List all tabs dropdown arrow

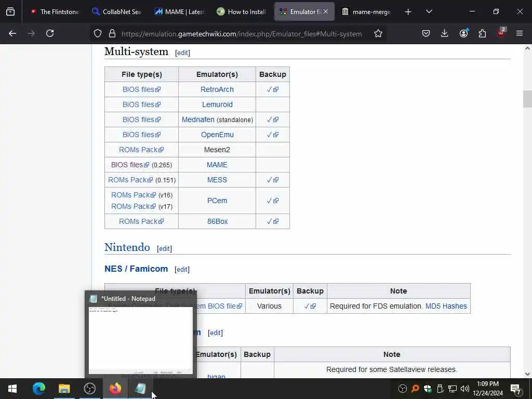[429, 12]
